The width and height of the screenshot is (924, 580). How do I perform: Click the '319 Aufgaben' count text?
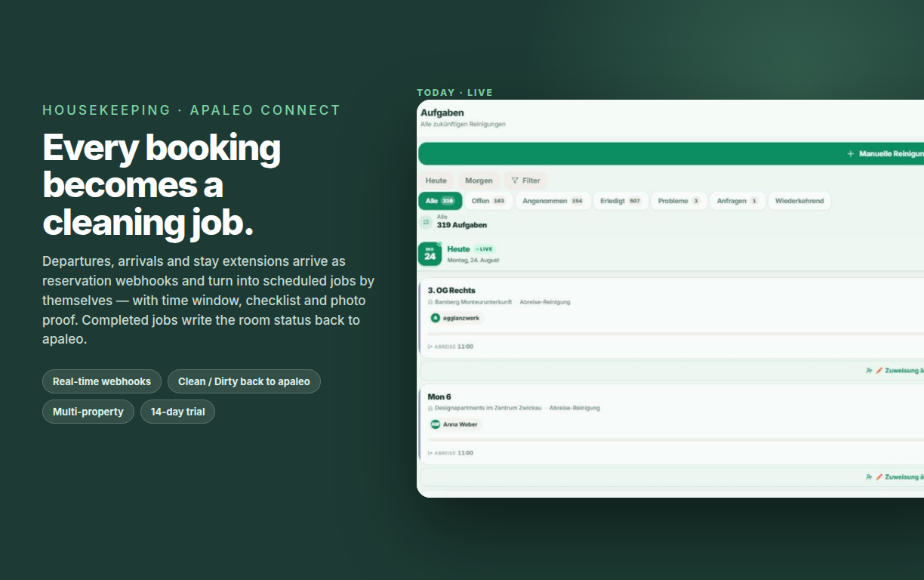tap(462, 225)
